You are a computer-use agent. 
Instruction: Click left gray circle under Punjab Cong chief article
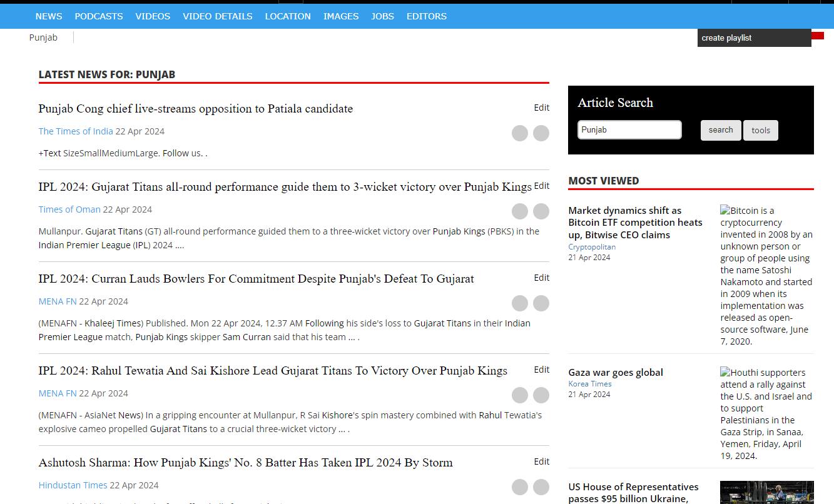(x=520, y=133)
